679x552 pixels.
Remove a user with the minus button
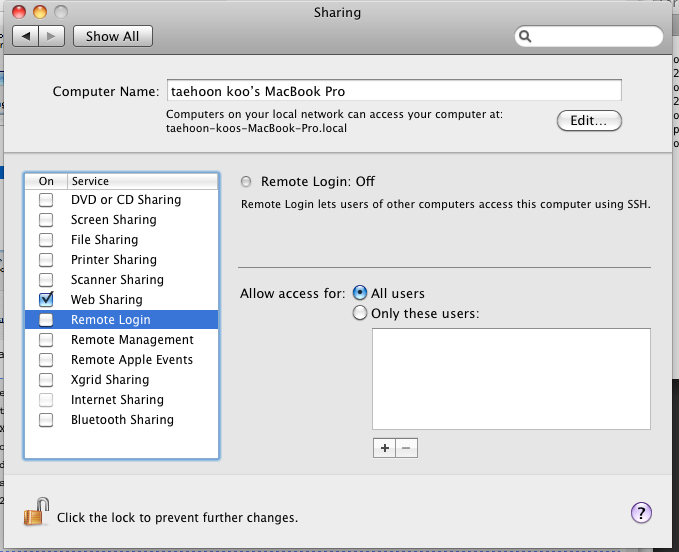pyautogui.click(x=406, y=448)
